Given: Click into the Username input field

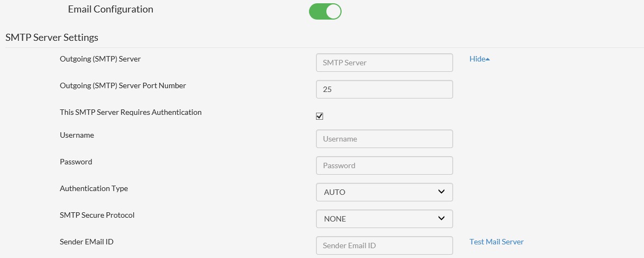Looking at the screenshot, I should (385, 139).
